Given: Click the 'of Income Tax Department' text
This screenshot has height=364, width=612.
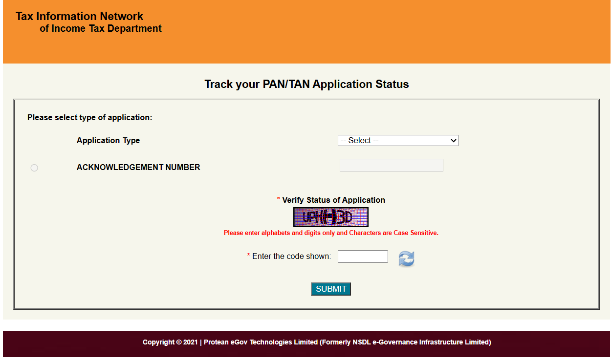Looking at the screenshot, I should click(101, 28).
